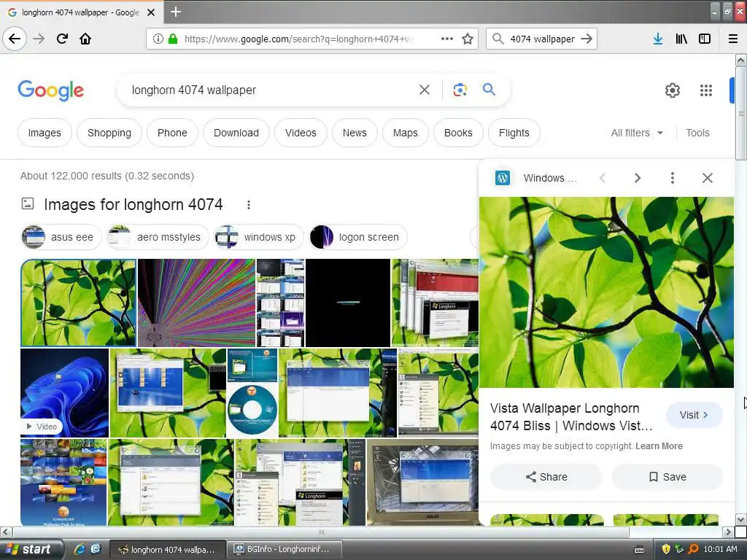The width and height of the screenshot is (747, 560).
Task: Click the browser forward arrow
Action: (x=39, y=39)
